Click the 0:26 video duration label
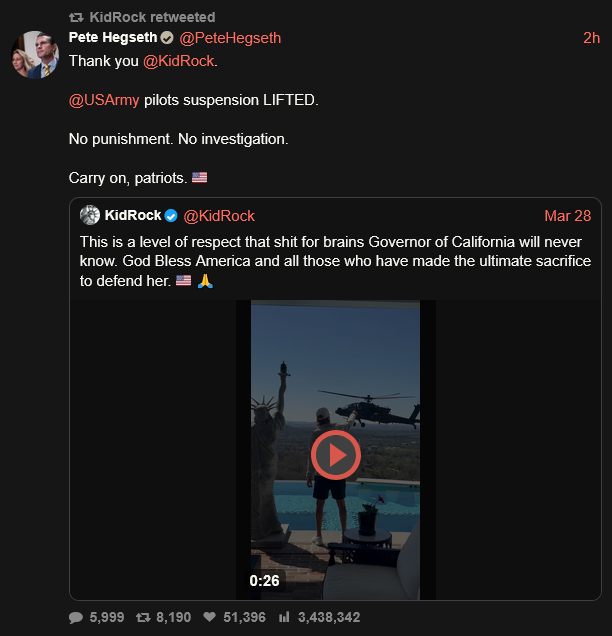This screenshot has width=612, height=636. (x=264, y=580)
